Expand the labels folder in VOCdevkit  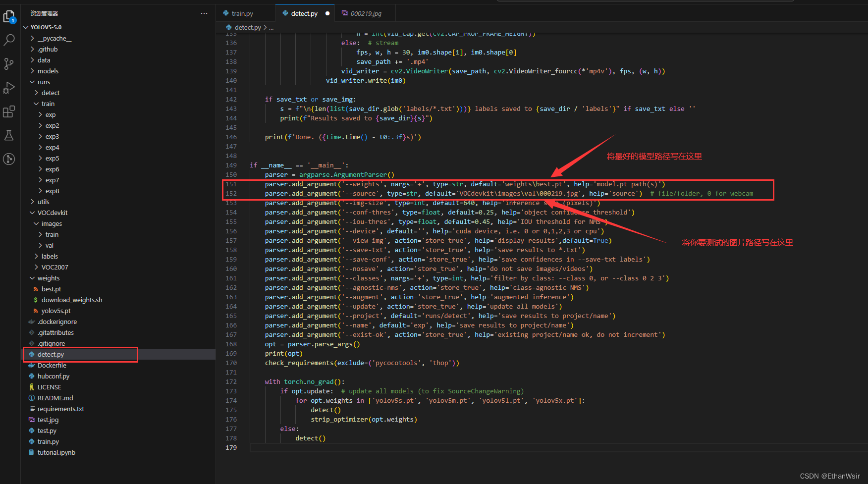(36, 256)
